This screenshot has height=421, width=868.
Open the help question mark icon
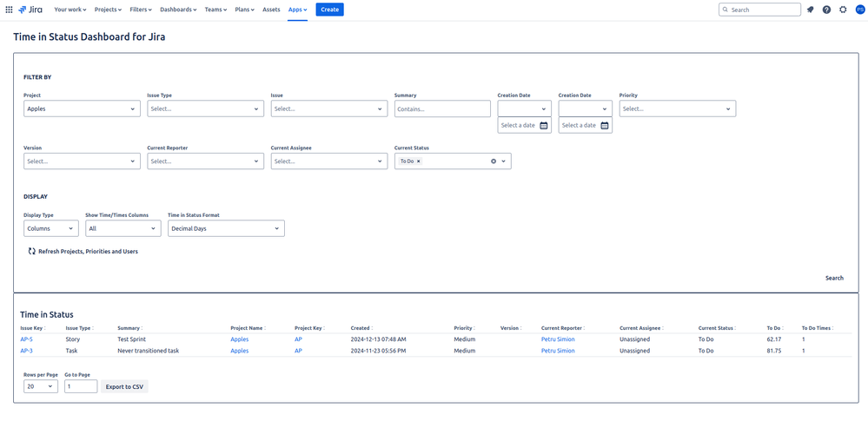pyautogui.click(x=826, y=10)
